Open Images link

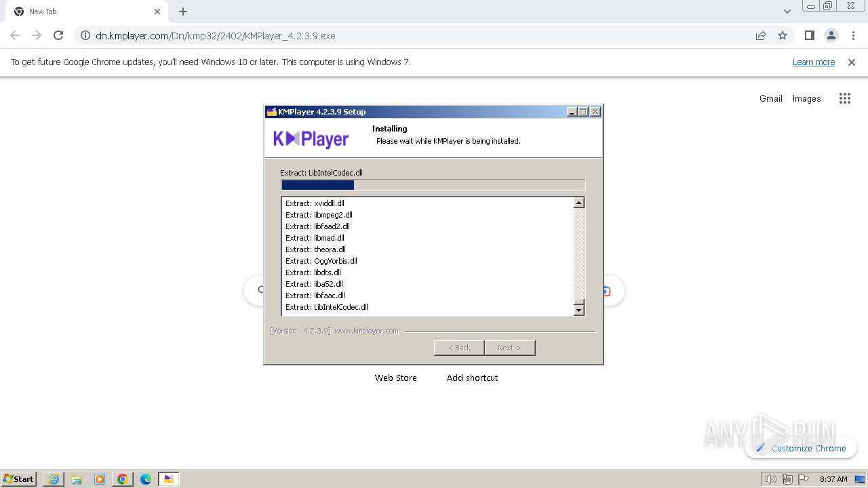806,98
